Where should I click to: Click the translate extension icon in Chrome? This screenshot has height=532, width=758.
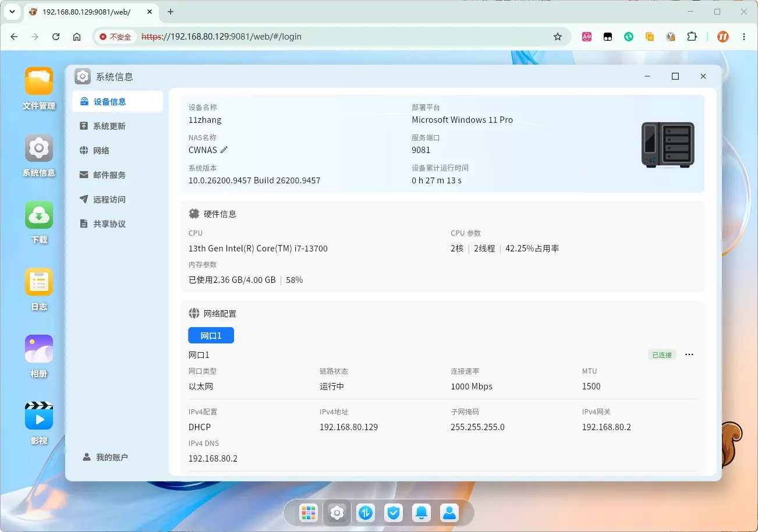(587, 37)
